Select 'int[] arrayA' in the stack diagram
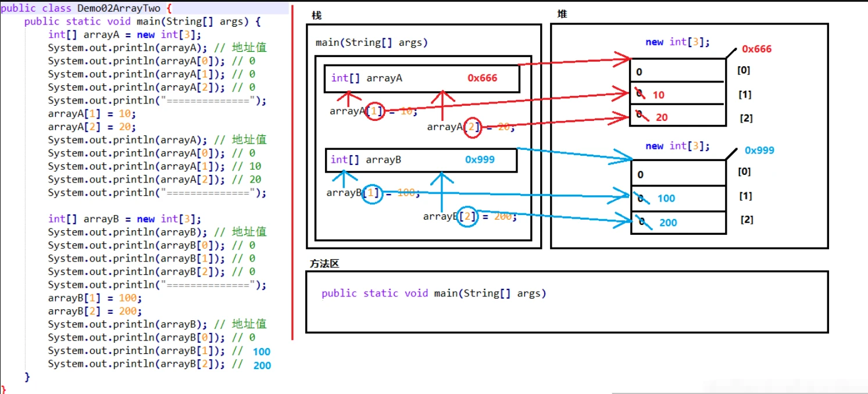This screenshot has width=868, height=394. [366, 78]
